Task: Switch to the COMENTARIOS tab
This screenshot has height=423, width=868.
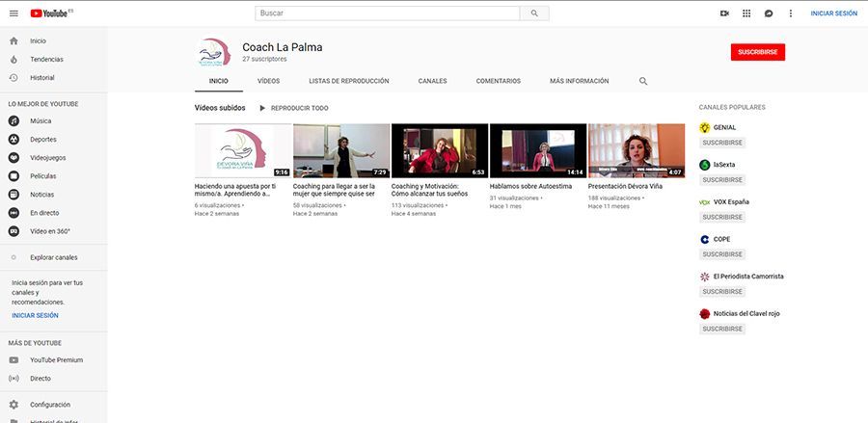Action: coord(499,81)
